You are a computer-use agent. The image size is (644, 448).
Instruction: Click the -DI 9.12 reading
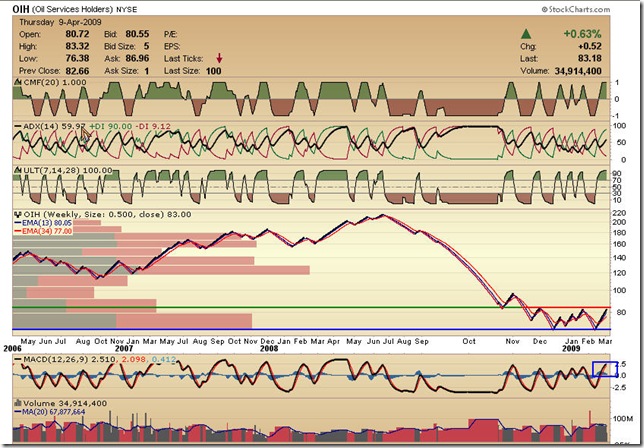153,126
